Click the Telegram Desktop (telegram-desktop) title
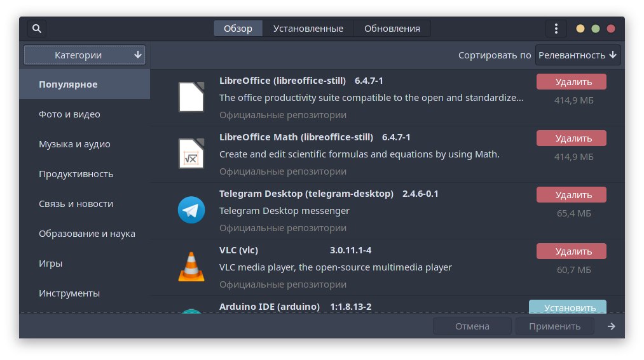Viewport: 644px width, 360px height. [306, 194]
